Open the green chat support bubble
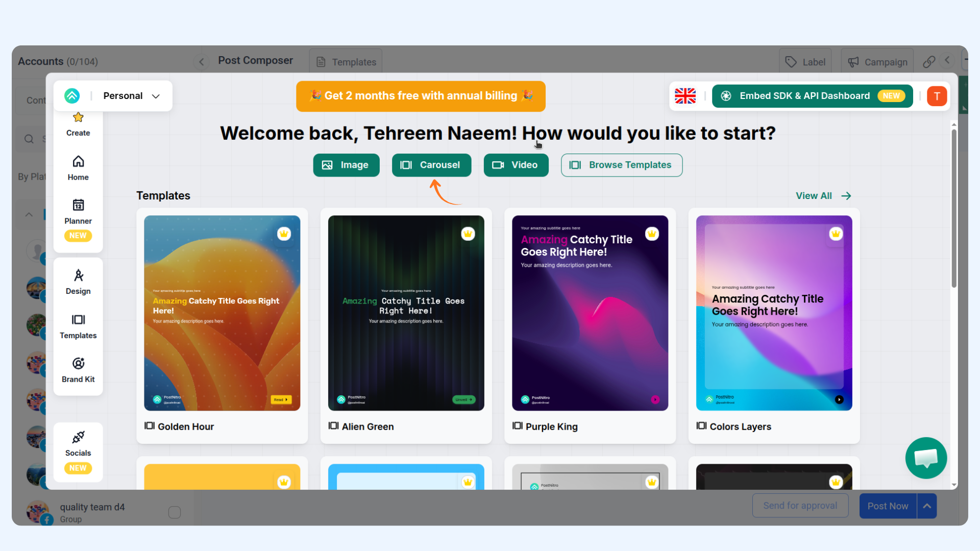This screenshot has width=980, height=551. (x=926, y=458)
